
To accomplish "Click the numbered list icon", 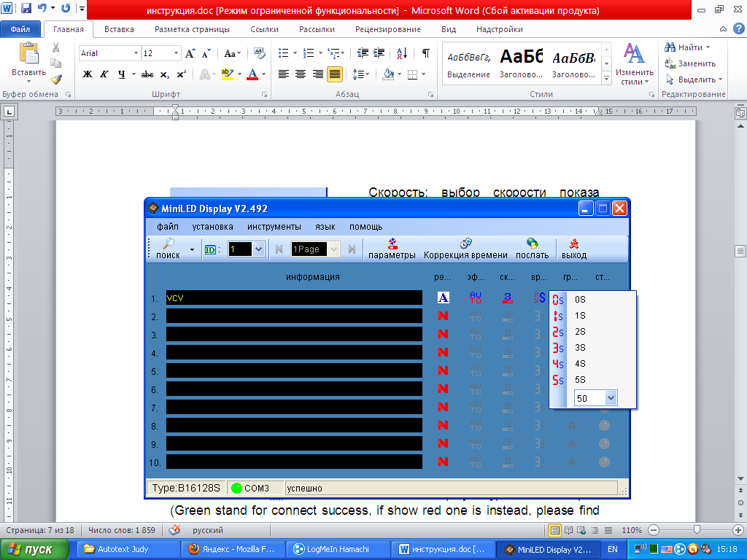I will pyautogui.click(x=309, y=52).
